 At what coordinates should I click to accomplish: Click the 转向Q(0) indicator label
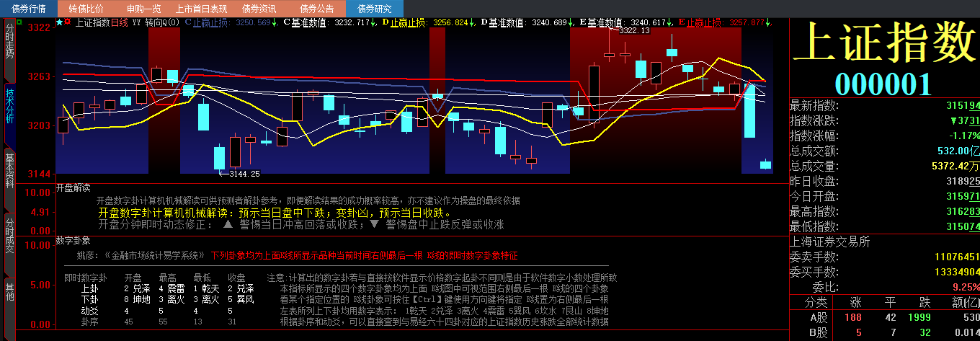coord(162,23)
